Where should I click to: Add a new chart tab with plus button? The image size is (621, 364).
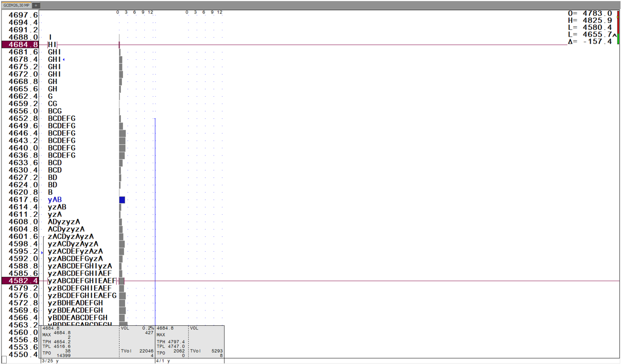[36, 5]
